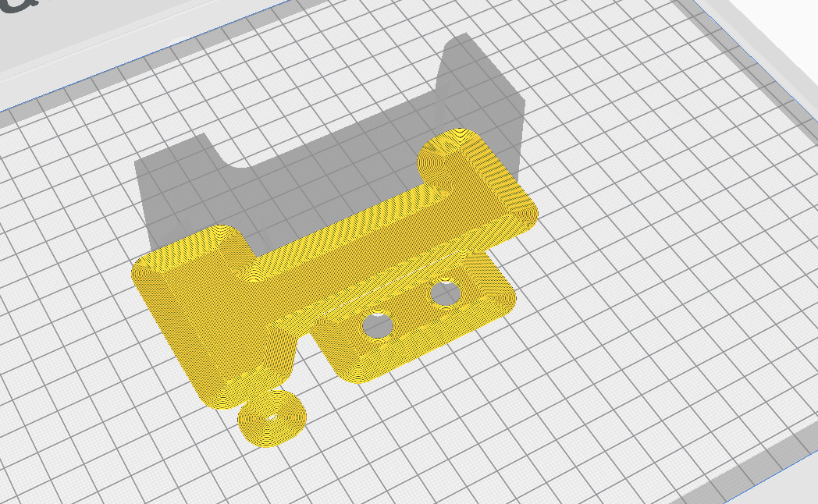Click the left circular screw hole in the model

point(379,325)
